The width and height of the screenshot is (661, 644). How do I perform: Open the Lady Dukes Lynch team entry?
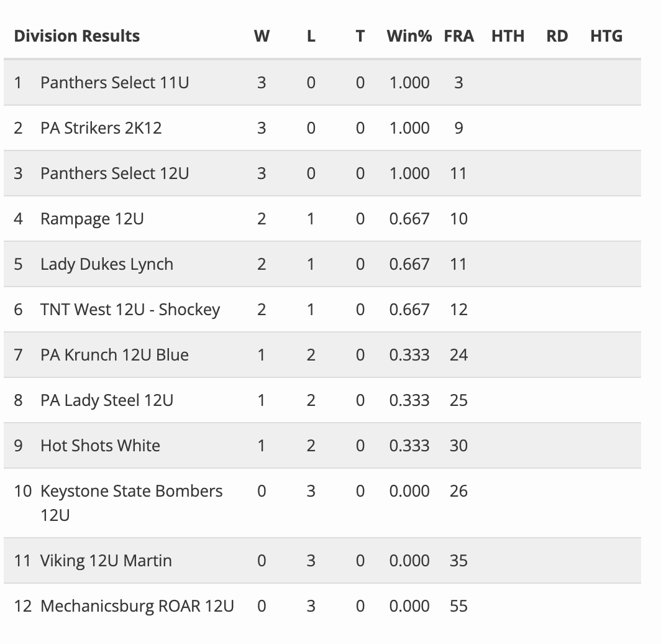[x=107, y=264]
